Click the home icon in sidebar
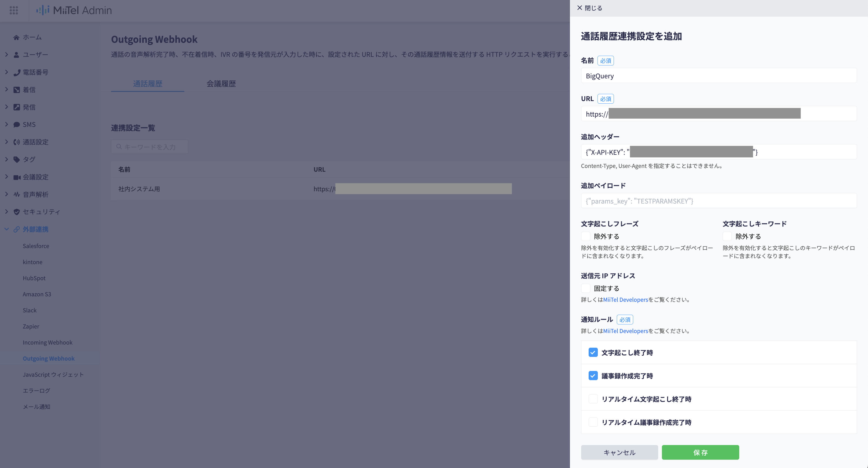Image resolution: width=868 pixels, height=468 pixels. tap(16, 37)
